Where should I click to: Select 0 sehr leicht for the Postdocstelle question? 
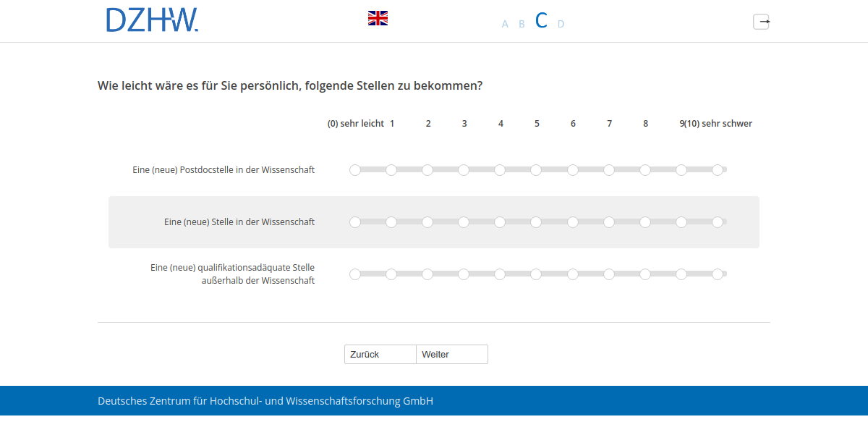pos(354,169)
